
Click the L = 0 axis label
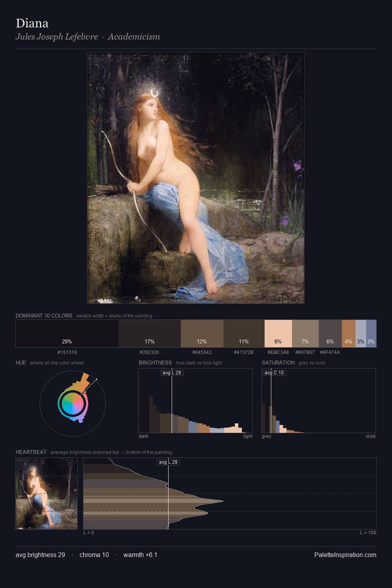point(89,533)
